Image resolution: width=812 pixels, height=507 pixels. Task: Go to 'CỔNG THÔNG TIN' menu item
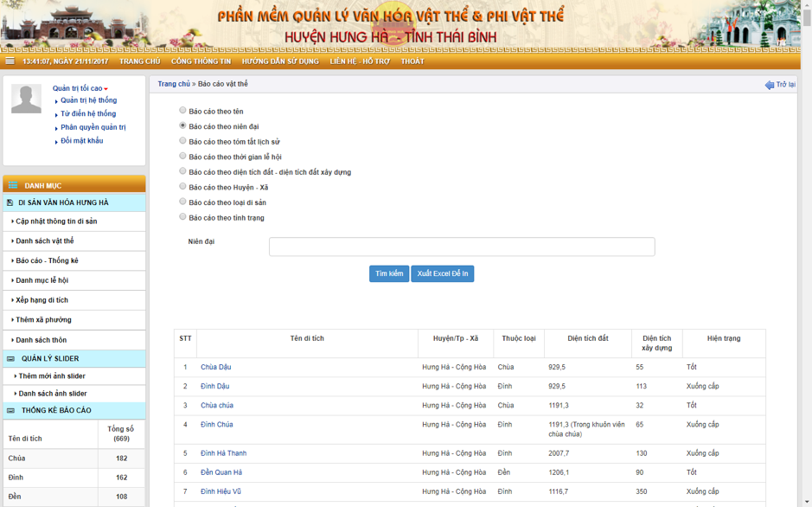coord(201,61)
